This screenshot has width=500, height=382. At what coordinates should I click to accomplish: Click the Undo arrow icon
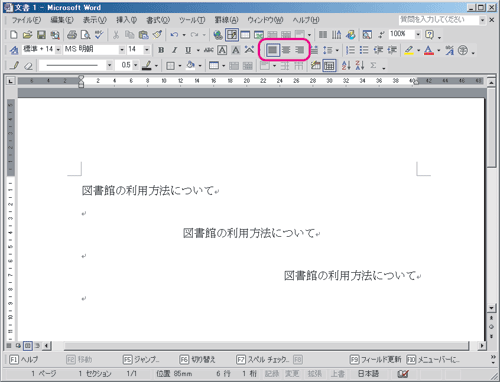pos(174,34)
